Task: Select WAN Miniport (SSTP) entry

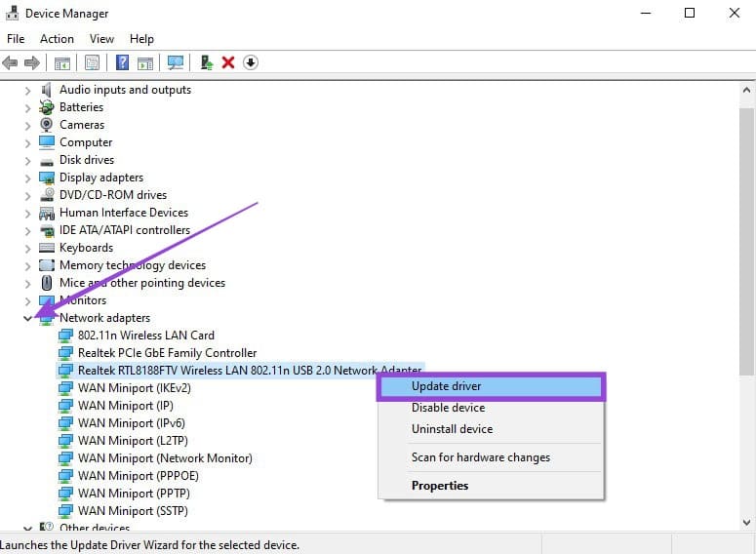Action: tap(133, 511)
